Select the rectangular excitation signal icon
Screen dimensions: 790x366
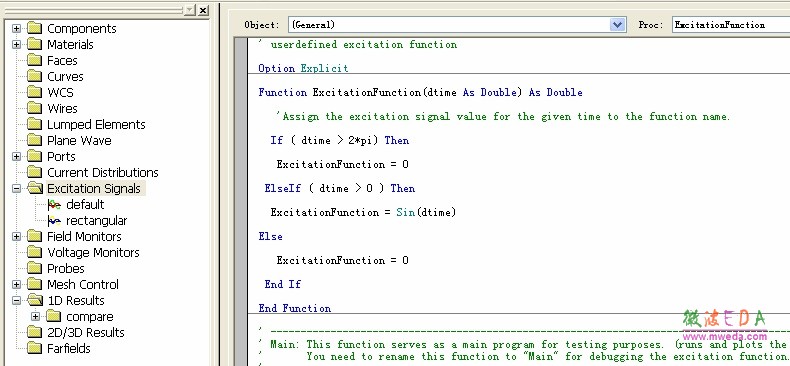pyautogui.click(x=54, y=221)
